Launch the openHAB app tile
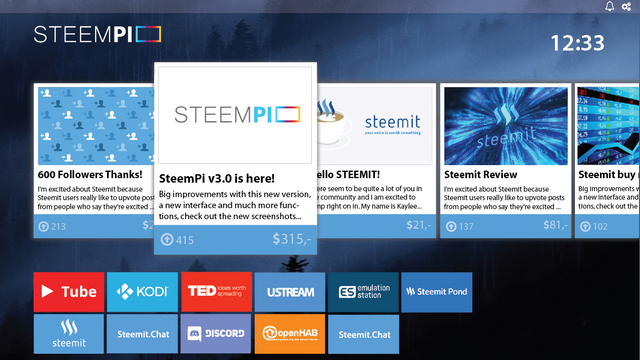640x360 pixels. coord(290,334)
